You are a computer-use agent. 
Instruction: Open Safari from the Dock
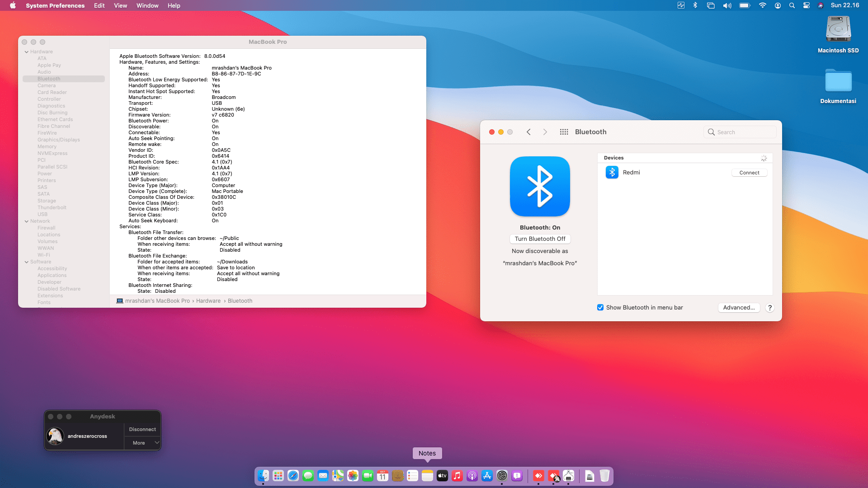(x=293, y=475)
